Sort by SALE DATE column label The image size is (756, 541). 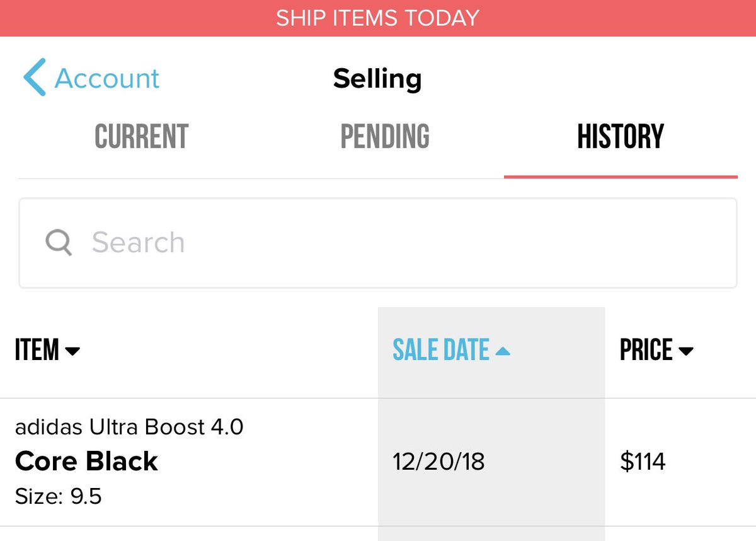[441, 351]
